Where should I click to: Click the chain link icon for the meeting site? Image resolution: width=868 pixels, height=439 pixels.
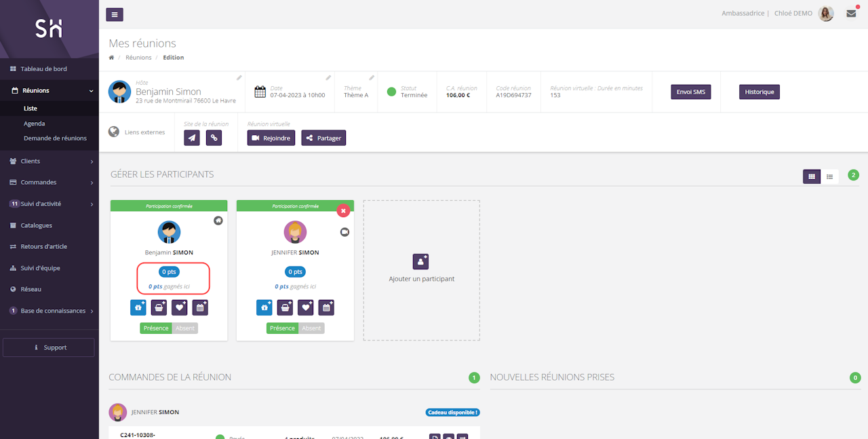214,138
